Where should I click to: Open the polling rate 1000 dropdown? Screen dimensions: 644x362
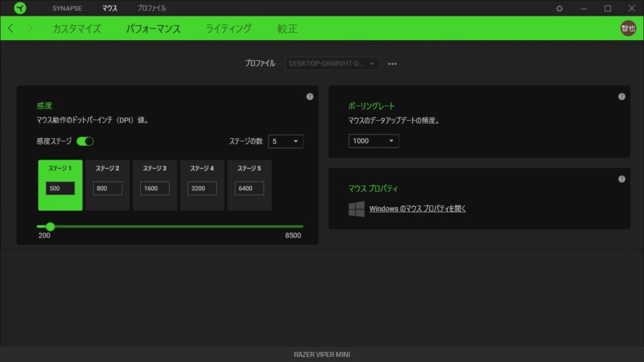coord(374,141)
